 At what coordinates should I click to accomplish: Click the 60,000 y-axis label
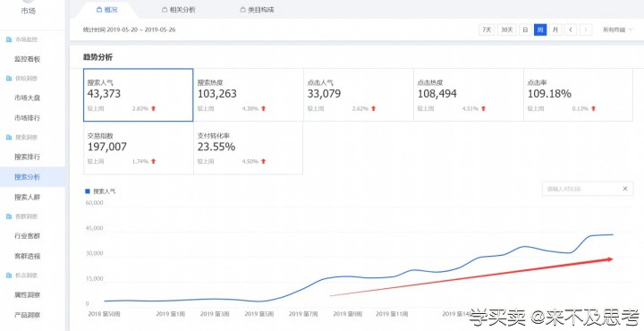95,203
